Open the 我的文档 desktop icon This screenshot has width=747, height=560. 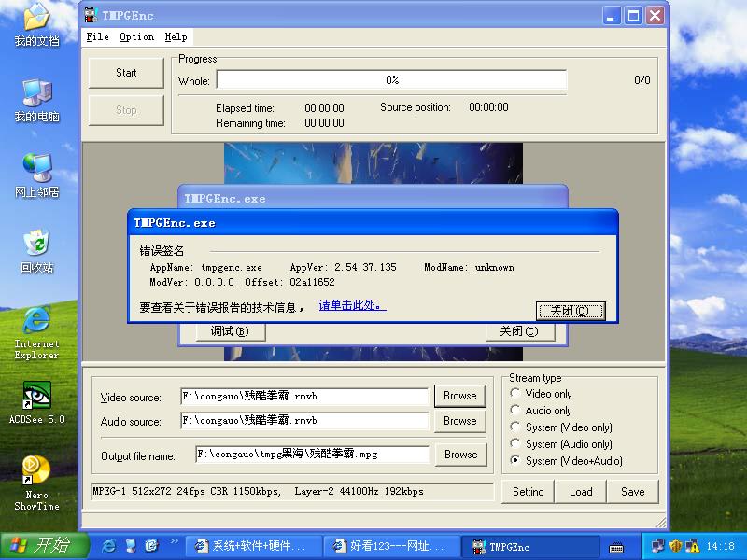pos(36,21)
